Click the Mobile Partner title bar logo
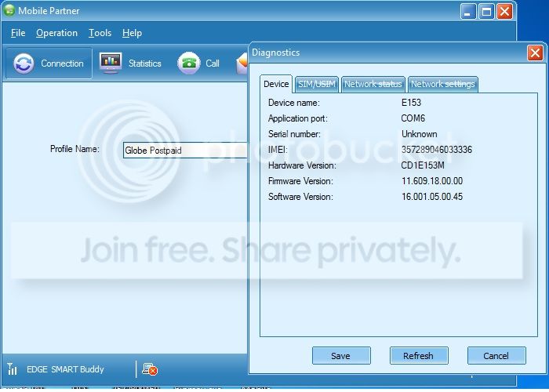Viewport: 549px width, 392px height. [x=9, y=10]
